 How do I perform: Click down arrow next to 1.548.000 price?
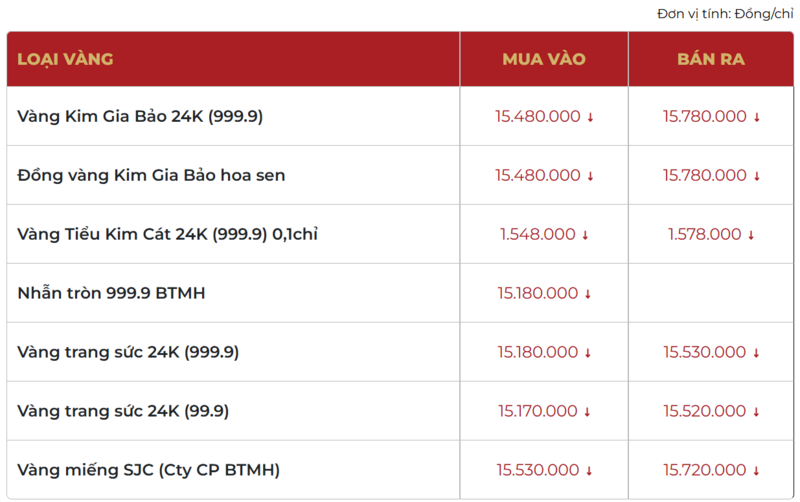pyautogui.click(x=585, y=236)
